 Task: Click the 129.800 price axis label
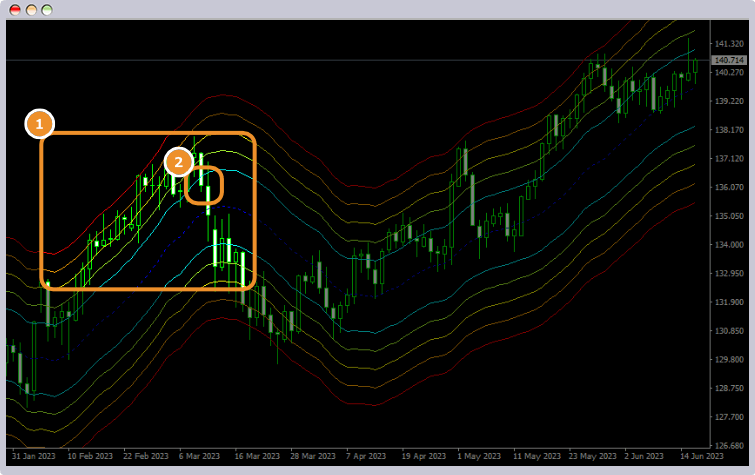[x=729, y=360]
